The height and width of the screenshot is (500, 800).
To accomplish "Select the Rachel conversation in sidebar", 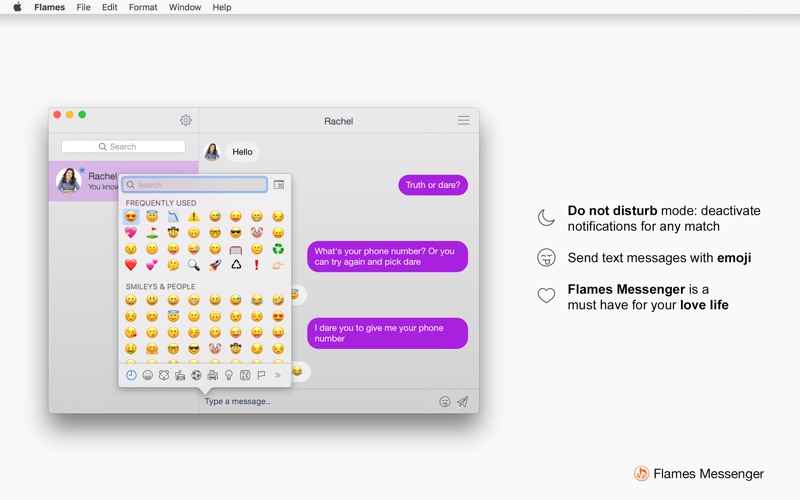I will (x=123, y=181).
